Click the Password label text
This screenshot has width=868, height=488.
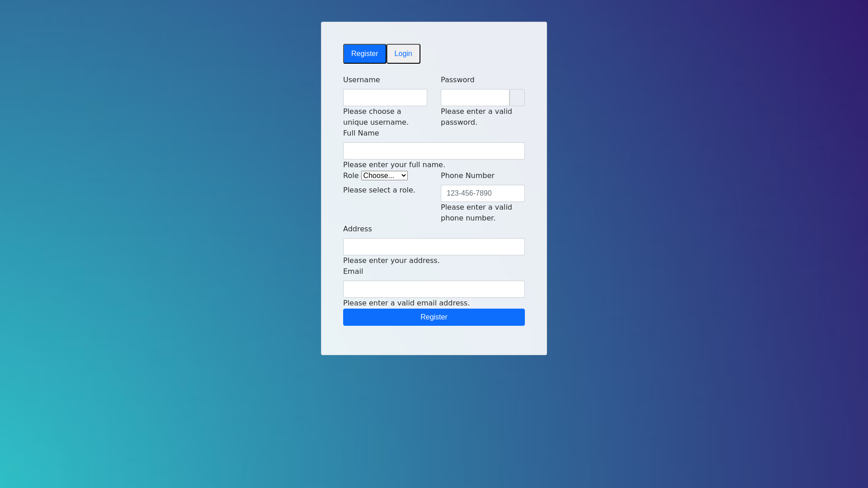point(457,80)
